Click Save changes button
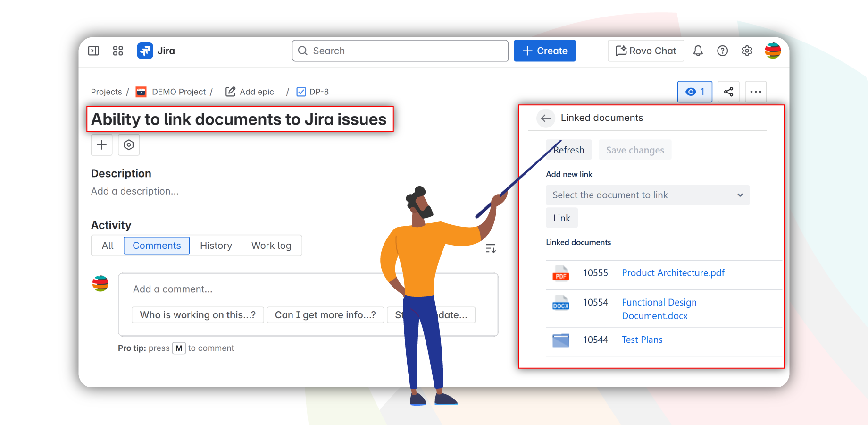This screenshot has width=868, height=425. pyautogui.click(x=635, y=150)
